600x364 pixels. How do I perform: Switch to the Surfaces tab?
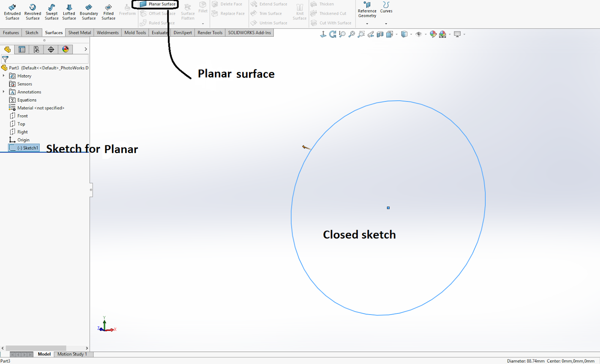click(53, 33)
